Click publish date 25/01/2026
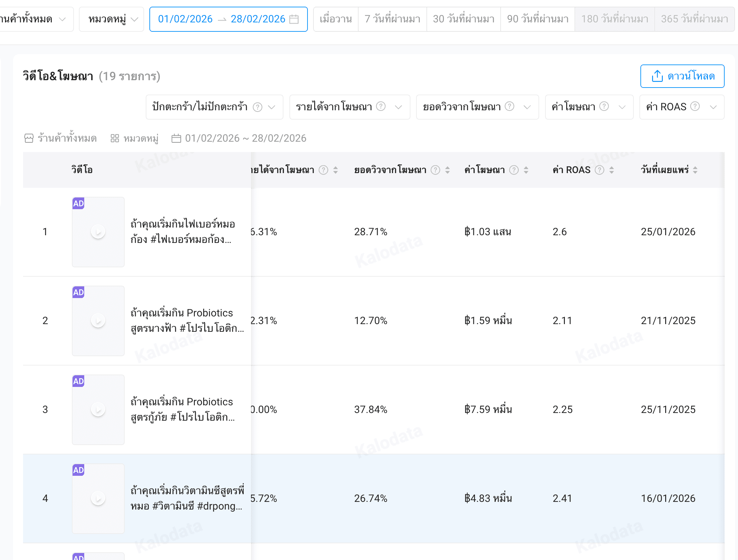This screenshot has height=560, width=738. [x=668, y=232]
